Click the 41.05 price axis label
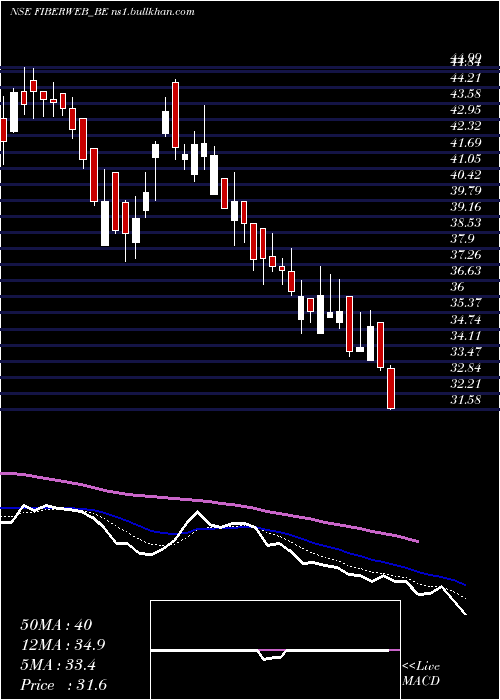This screenshot has height=700, width=500. point(465,159)
